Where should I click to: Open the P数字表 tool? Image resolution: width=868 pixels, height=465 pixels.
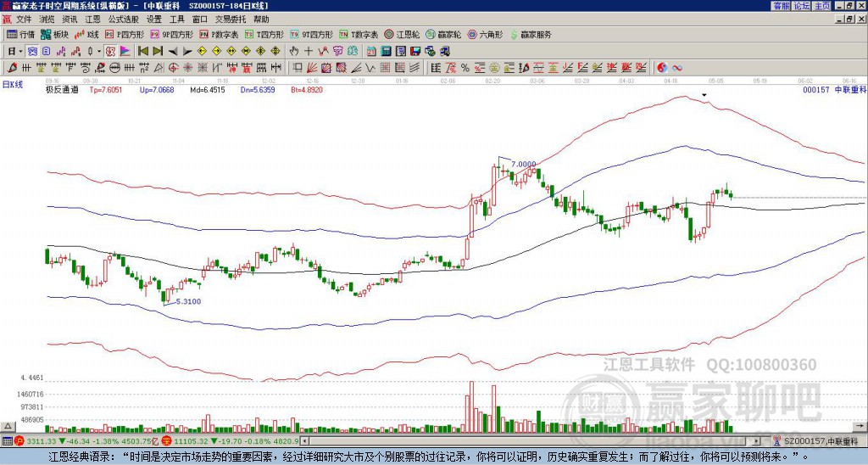[219, 34]
